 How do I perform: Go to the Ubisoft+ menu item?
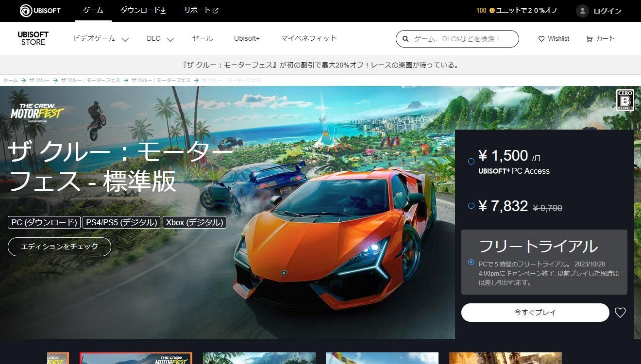[x=247, y=38]
